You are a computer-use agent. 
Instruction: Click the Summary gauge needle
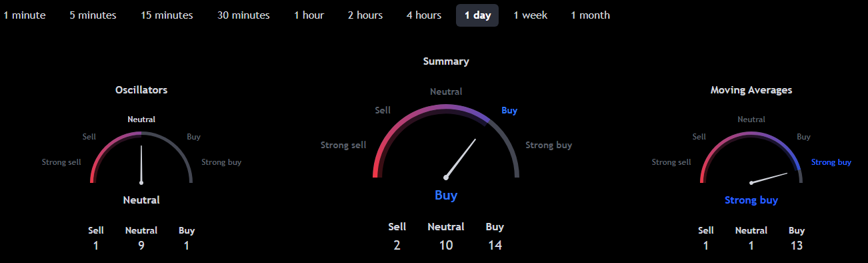click(460, 158)
